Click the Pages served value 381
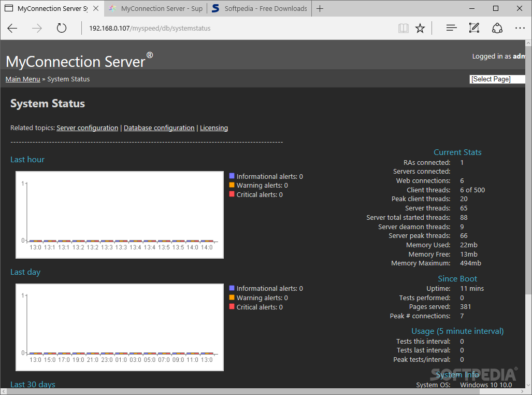This screenshot has width=532, height=395. (466, 307)
